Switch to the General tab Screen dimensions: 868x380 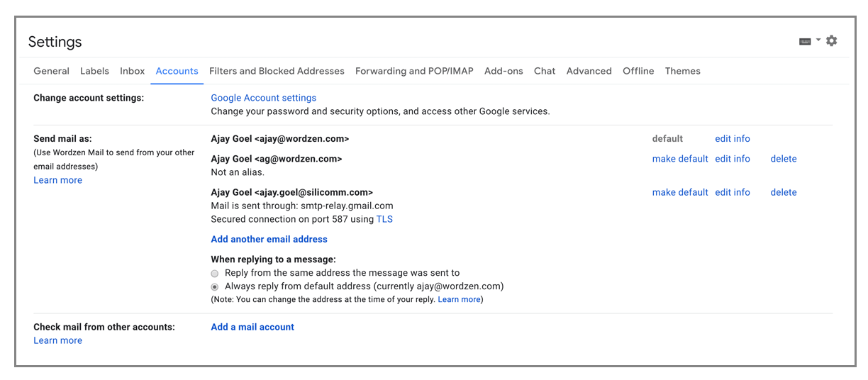[x=51, y=71]
